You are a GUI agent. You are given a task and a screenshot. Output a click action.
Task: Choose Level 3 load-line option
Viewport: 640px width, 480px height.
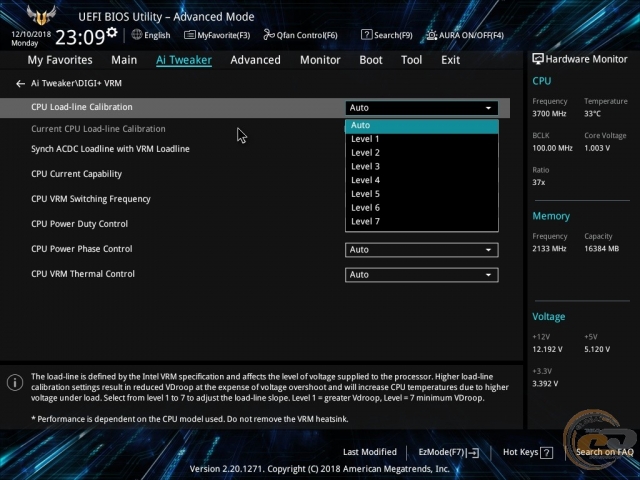422,167
